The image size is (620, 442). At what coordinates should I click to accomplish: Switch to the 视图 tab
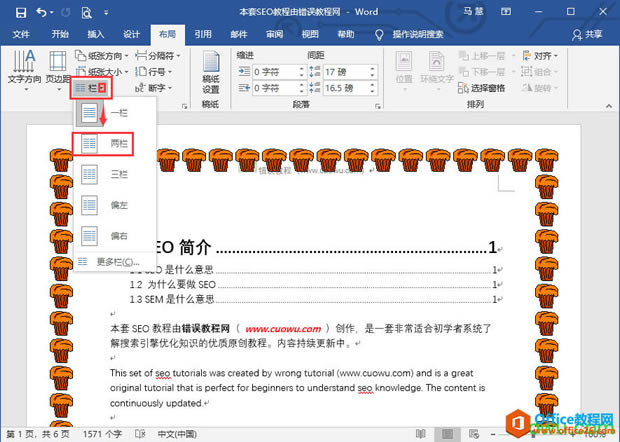310,34
